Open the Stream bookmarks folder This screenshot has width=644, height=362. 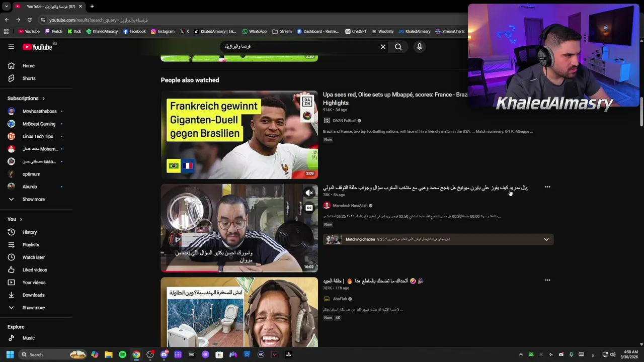pyautogui.click(x=282, y=31)
